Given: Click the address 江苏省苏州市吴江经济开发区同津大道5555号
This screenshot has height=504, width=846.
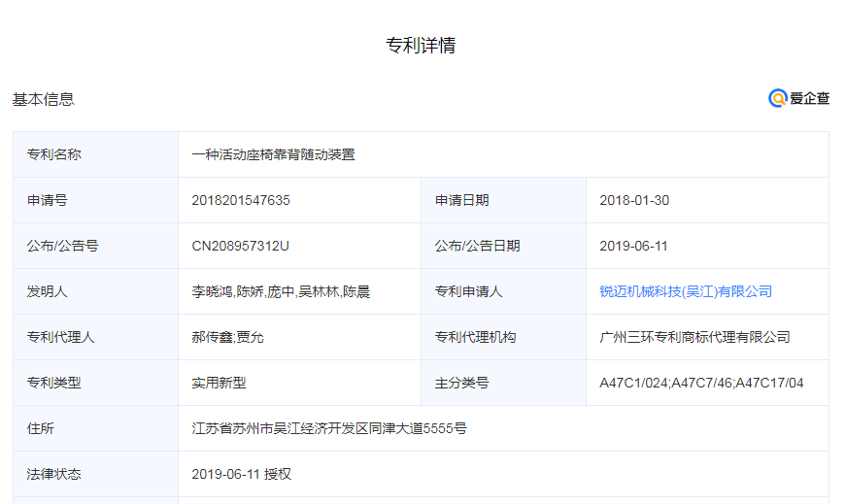Looking at the screenshot, I should [x=329, y=428].
